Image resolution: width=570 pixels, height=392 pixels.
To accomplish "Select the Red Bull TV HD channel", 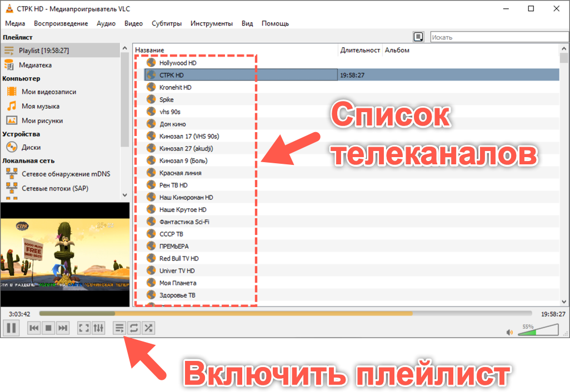I will (x=178, y=258).
